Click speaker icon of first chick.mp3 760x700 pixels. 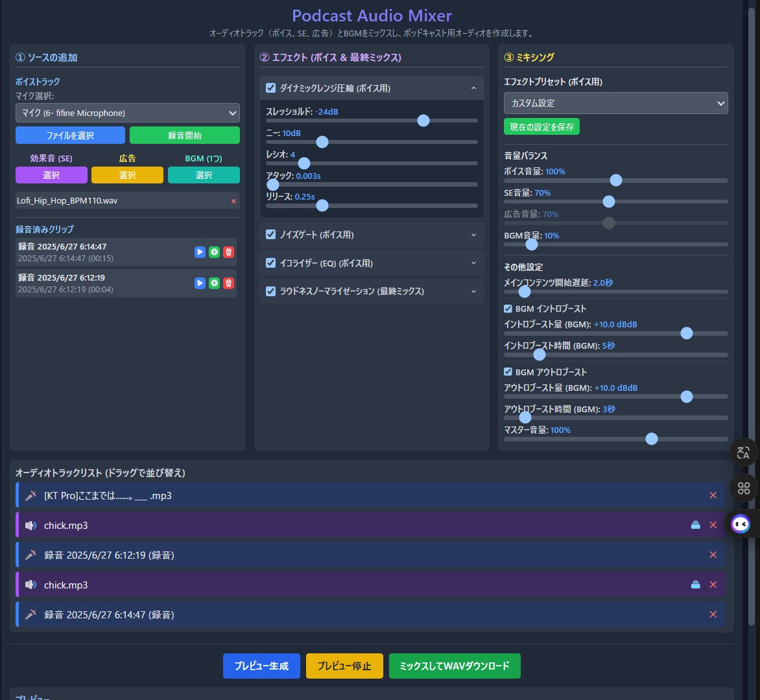[30, 526]
